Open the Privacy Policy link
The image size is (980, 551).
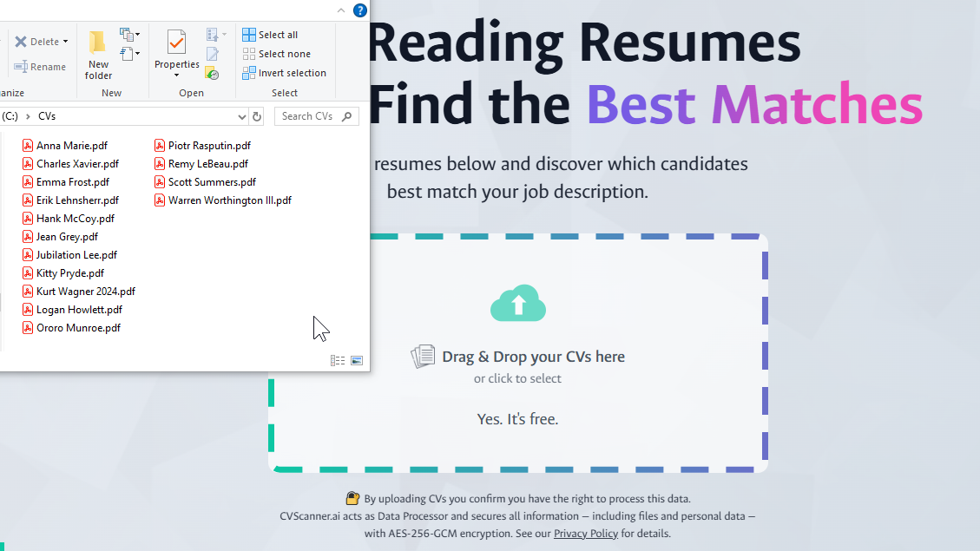(586, 534)
